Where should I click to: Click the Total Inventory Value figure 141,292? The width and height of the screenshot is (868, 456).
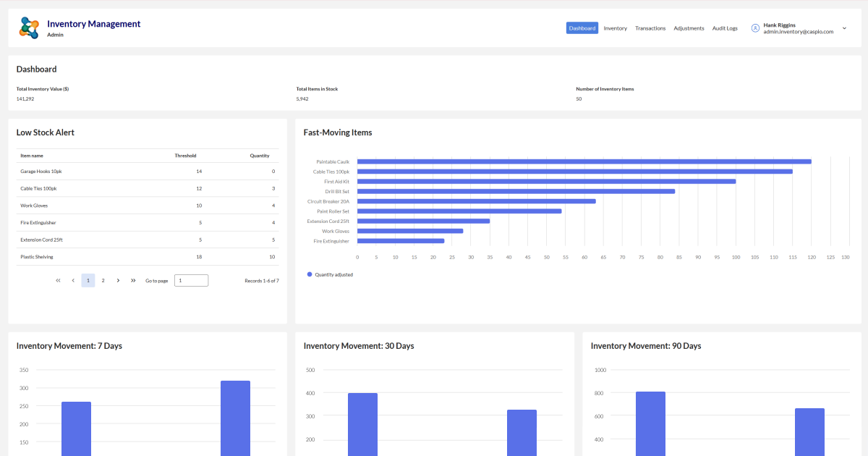(25, 98)
